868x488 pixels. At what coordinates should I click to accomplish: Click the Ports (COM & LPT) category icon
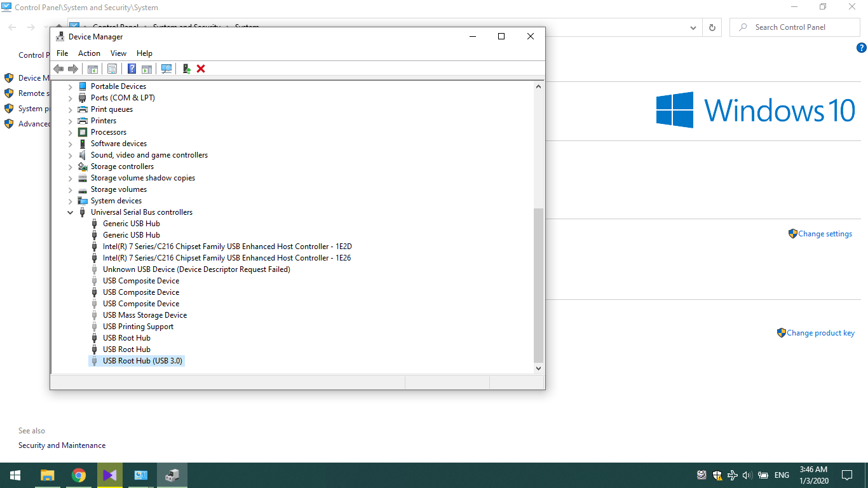tap(82, 98)
